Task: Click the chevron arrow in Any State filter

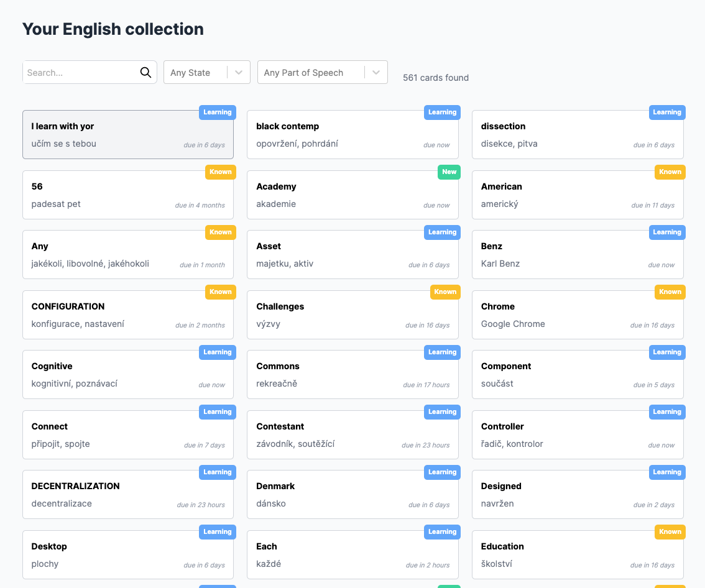Action: 239,73
